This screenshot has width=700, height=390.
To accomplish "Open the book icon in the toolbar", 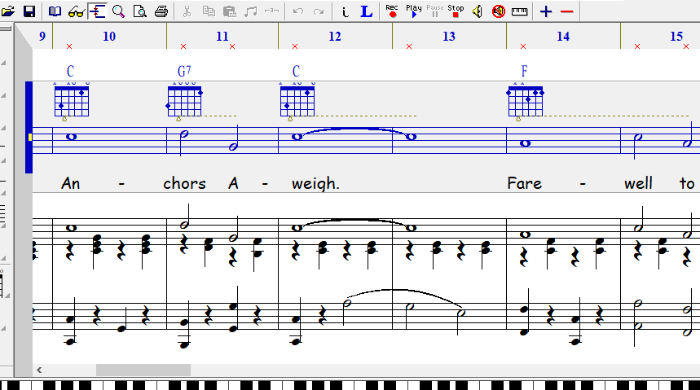I will pyautogui.click(x=55, y=12).
